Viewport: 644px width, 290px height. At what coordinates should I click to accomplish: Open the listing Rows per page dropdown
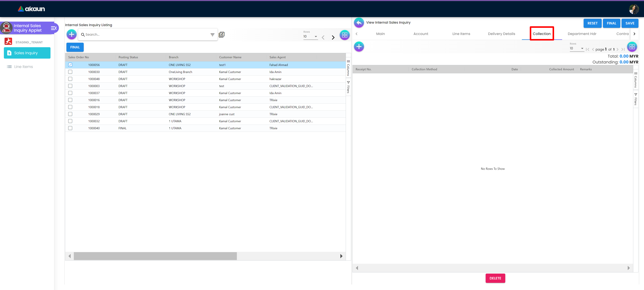[310, 37]
